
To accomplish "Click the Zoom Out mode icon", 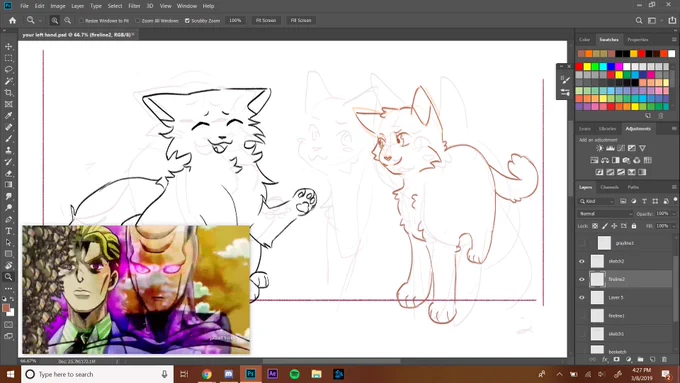I will 67,20.
